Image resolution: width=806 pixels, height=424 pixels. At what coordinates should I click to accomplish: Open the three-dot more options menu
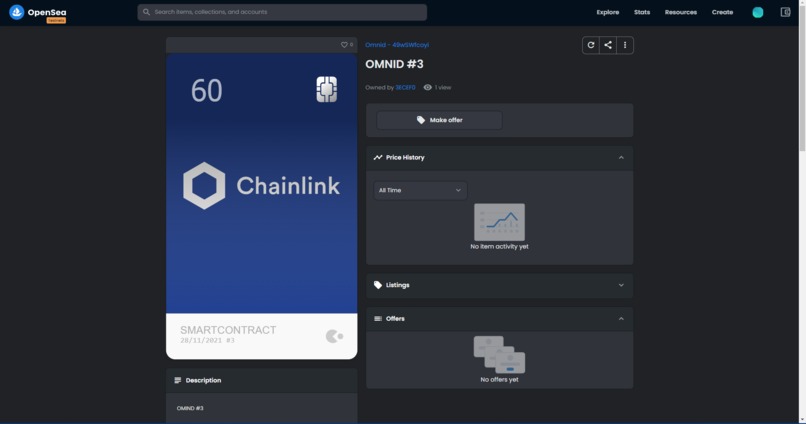click(x=625, y=45)
